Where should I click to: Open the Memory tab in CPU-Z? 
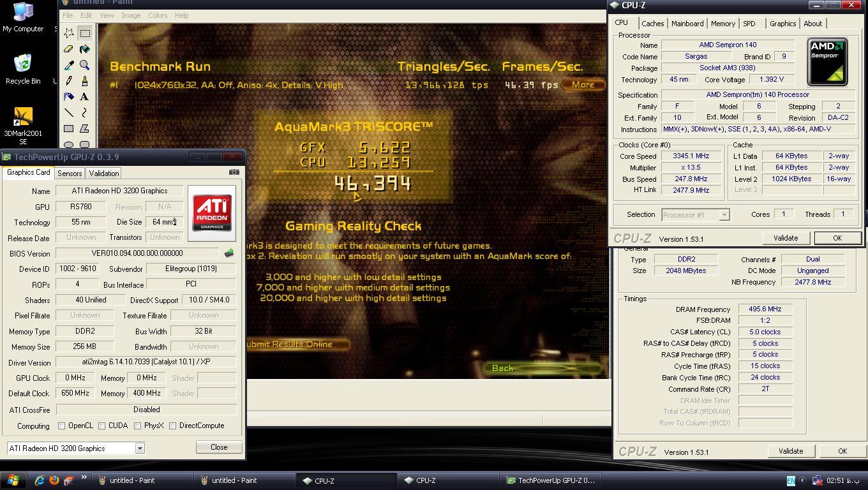pyautogui.click(x=723, y=24)
